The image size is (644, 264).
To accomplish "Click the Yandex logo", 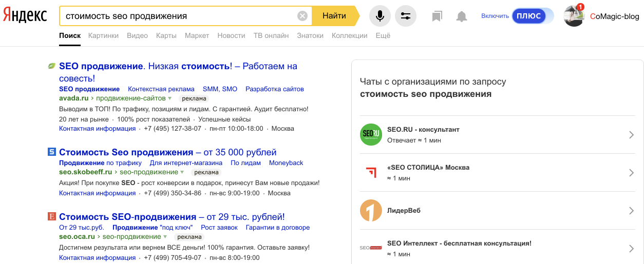I will (25, 15).
